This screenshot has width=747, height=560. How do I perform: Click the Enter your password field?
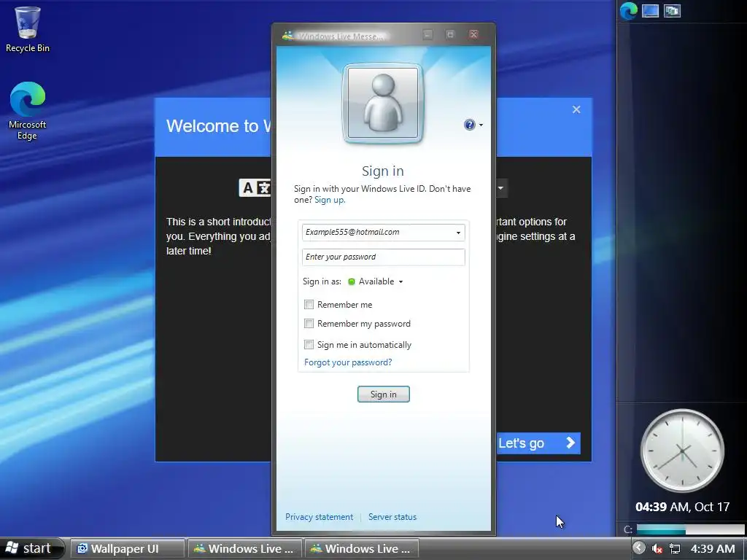384,257
